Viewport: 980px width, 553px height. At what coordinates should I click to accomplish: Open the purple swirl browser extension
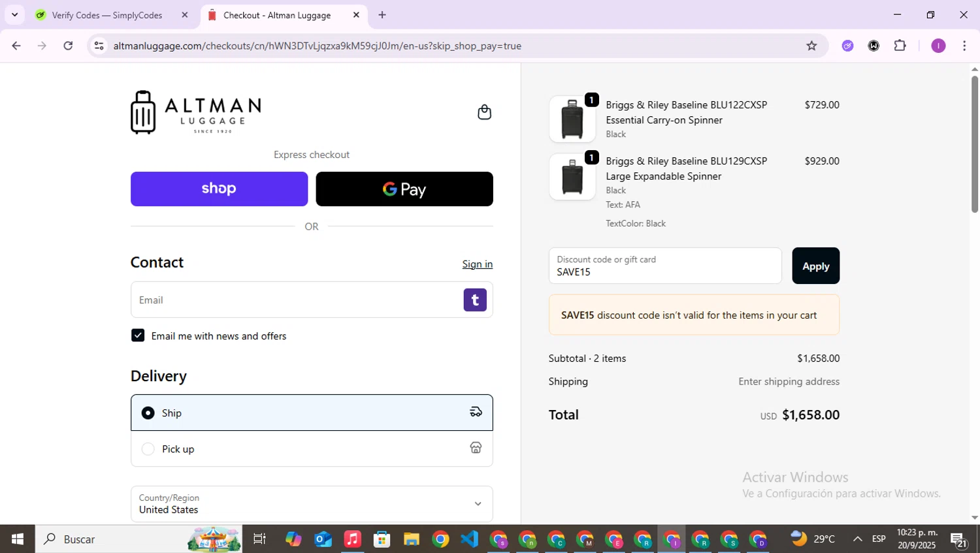tap(847, 46)
